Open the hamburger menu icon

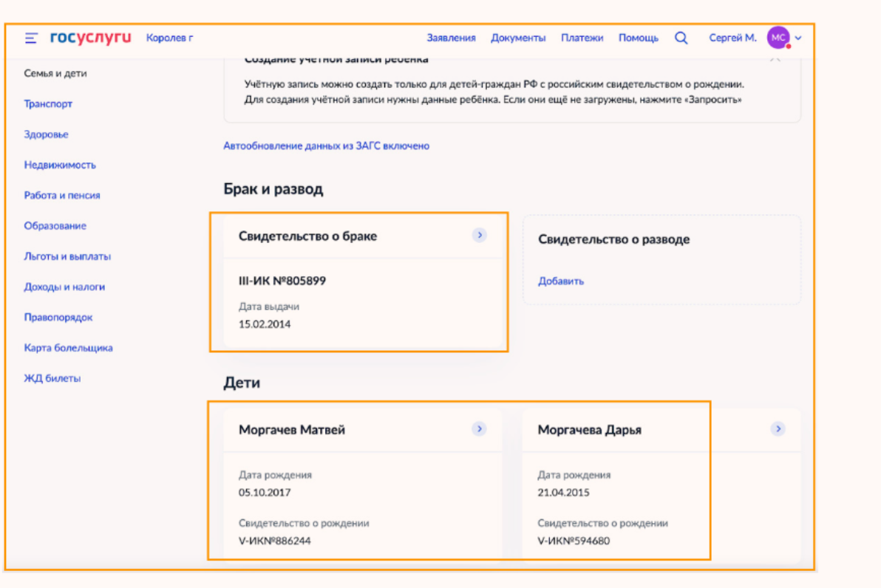[31, 38]
